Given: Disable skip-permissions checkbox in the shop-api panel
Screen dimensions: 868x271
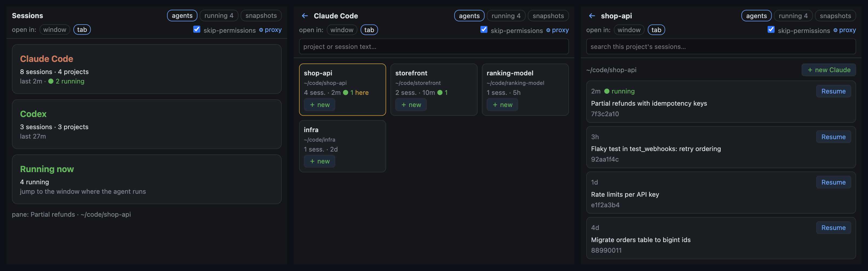Looking at the screenshot, I should [771, 30].
